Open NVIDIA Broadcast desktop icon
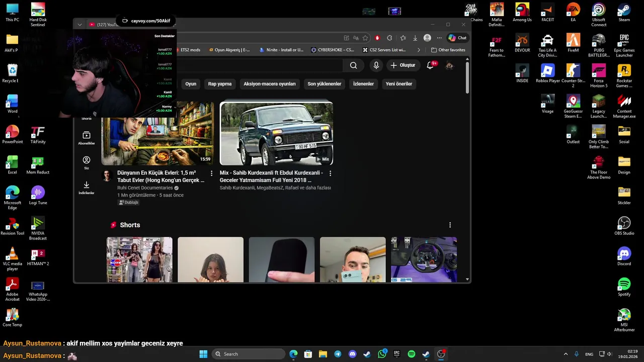This screenshot has height=362, width=644. pos(38,228)
